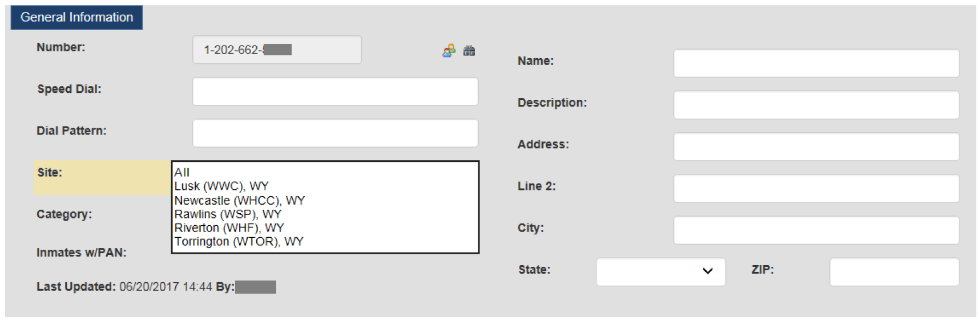Screen dimensions: 980x321
Task: Open the General Information tab
Action: pos(76,18)
